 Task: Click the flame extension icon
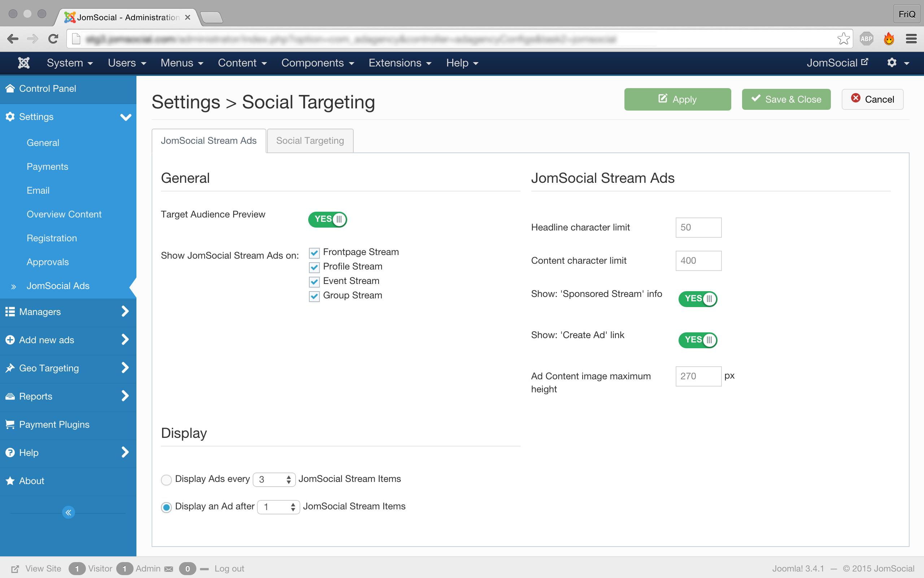point(889,39)
